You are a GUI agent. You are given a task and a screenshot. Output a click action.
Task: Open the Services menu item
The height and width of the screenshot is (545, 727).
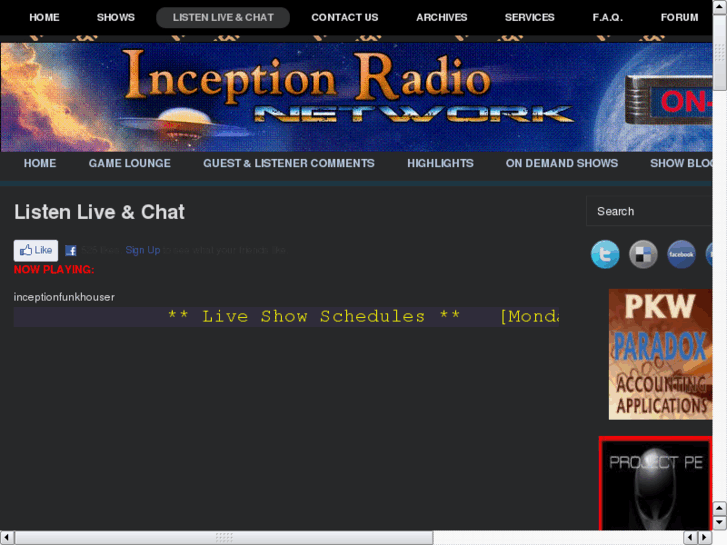(529, 18)
